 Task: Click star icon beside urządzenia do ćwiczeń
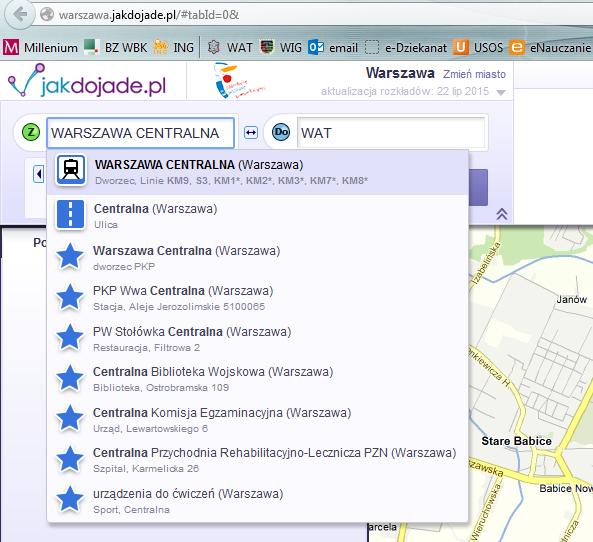coord(70,500)
